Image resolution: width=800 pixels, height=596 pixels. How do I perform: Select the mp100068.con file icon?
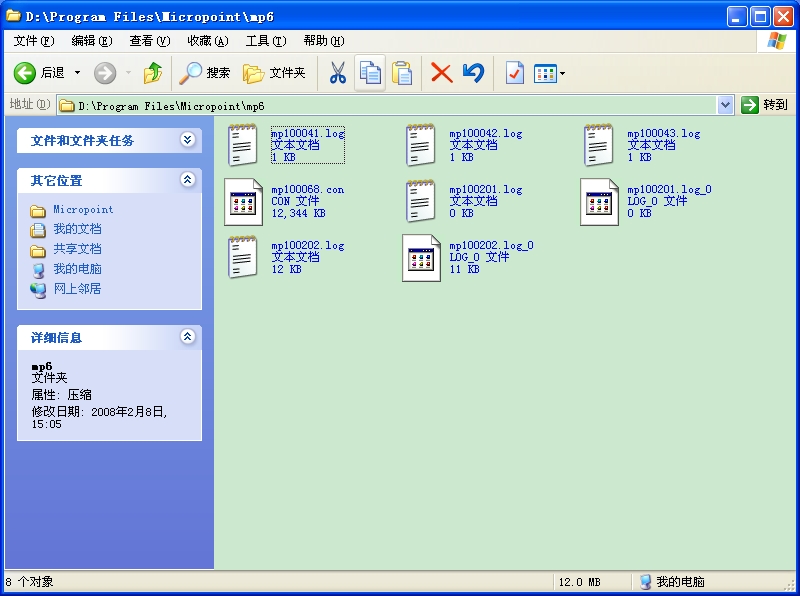[243, 202]
